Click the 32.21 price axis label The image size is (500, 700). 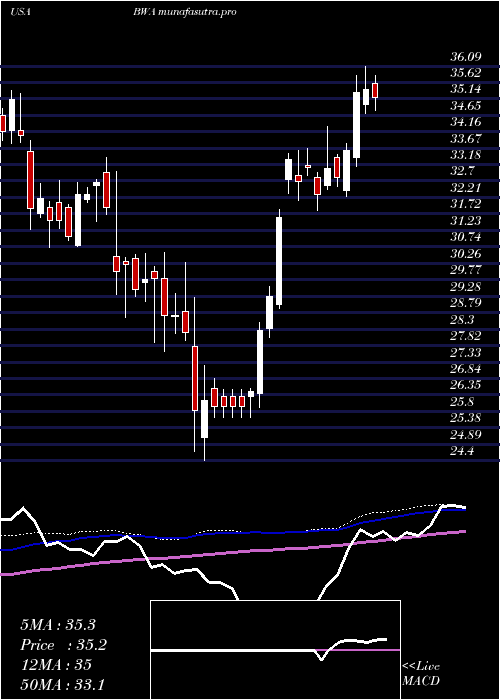click(x=465, y=188)
